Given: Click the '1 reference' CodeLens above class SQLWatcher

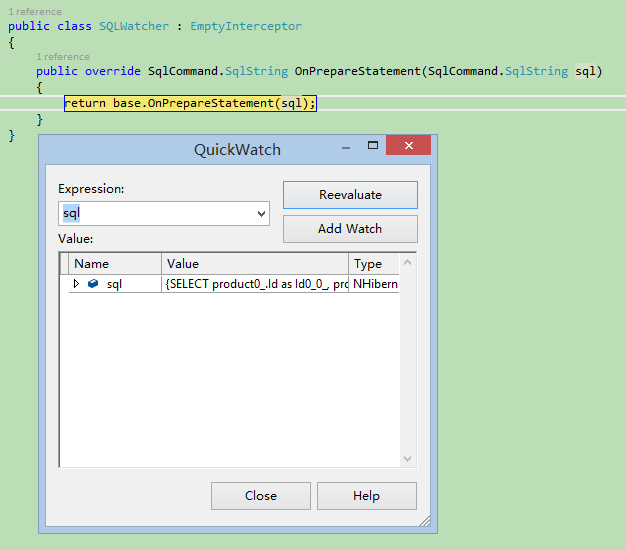Looking at the screenshot, I should (35, 12).
